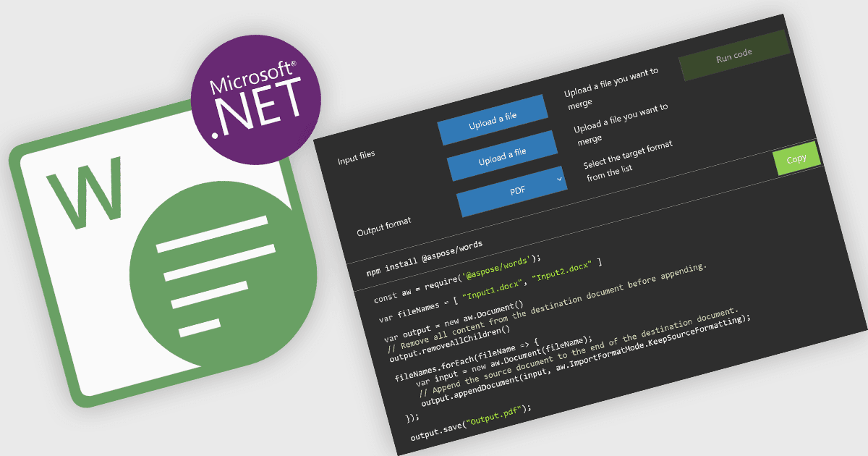This screenshot has width=868, height=456.
Task: Click the 'var fileNames' code line
Action: coord(490,291)
